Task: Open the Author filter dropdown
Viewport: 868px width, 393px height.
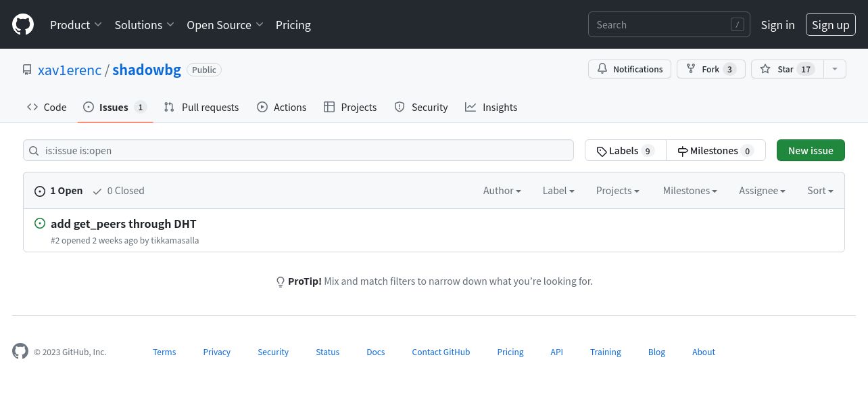Action: pyautogui.click(x=502, y=191)
